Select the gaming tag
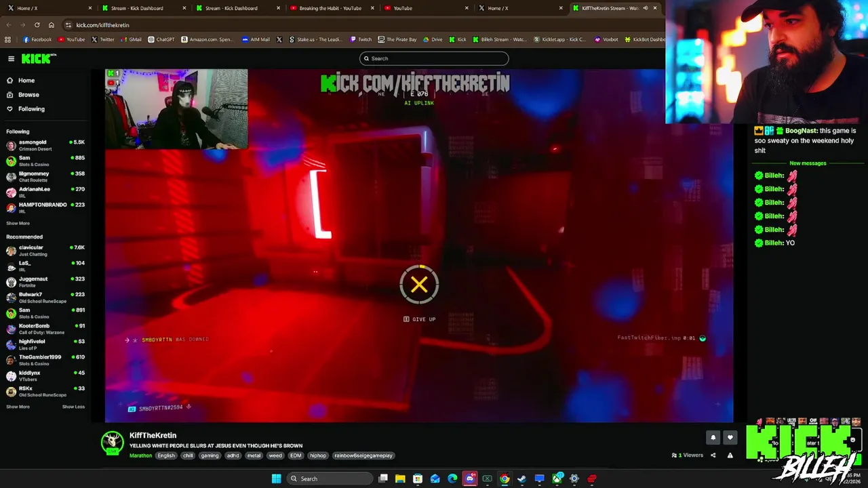The height and width of the screenshot is (488, 868). coord(210,455)
